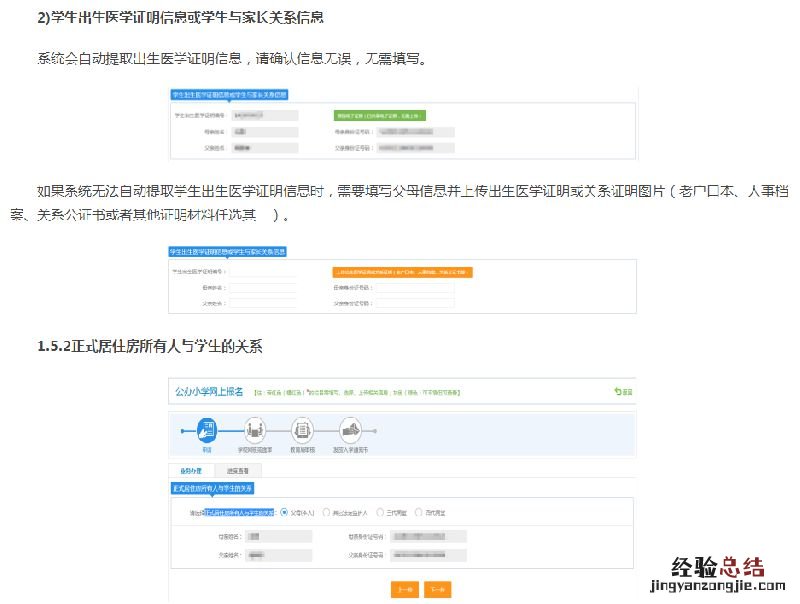This screenshot has height=604, width=800.
Task: Click the filled 父亲姓名 field in first form
Action: pos(265,148)
